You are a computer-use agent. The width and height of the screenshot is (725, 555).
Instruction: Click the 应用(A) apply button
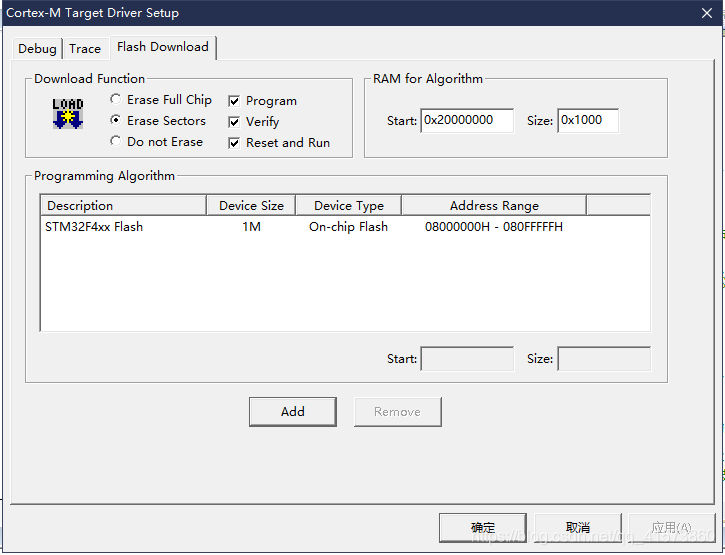click(672, 528)
